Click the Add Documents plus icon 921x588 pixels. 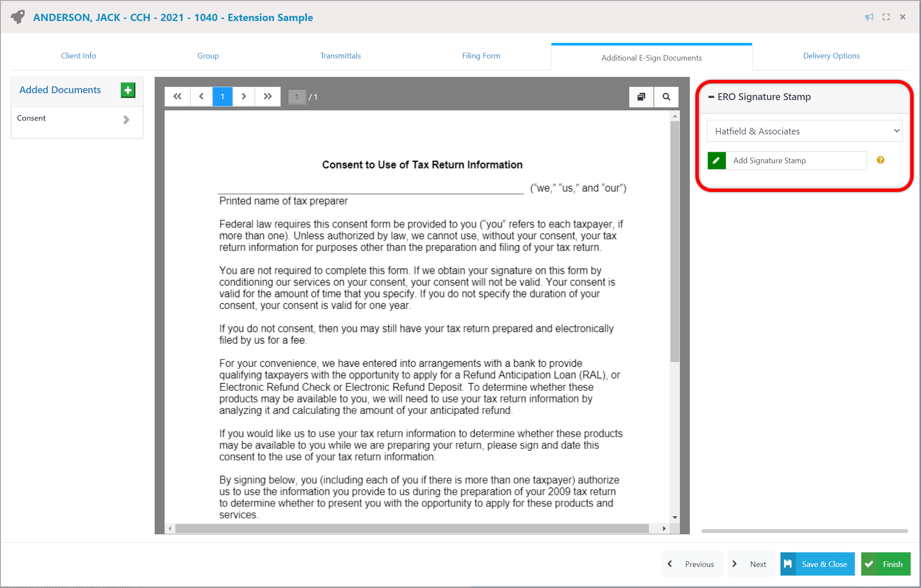[x=128, y=90]
